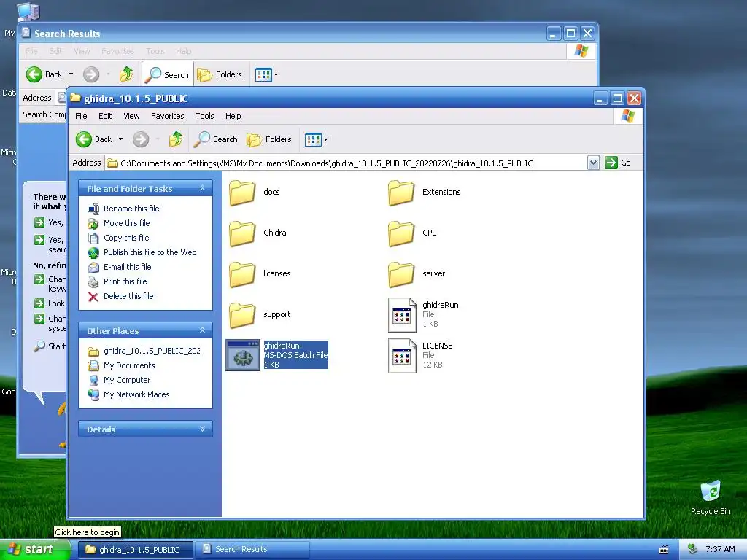
Task: Go Back in ghidra folder window
Action: point(94,139)
